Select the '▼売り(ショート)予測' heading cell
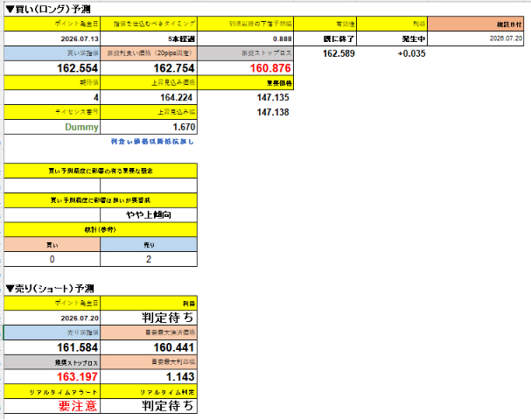Screen dimensions: 531x420 tap(50, 289)
